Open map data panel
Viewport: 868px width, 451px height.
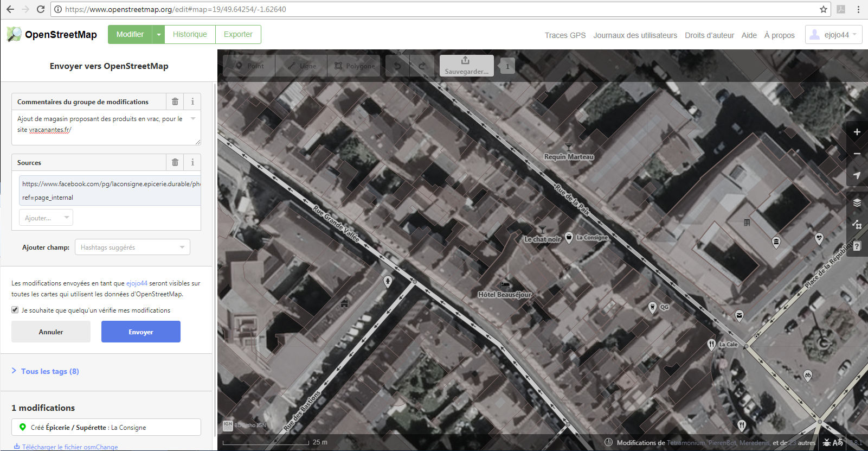[857, 224]
